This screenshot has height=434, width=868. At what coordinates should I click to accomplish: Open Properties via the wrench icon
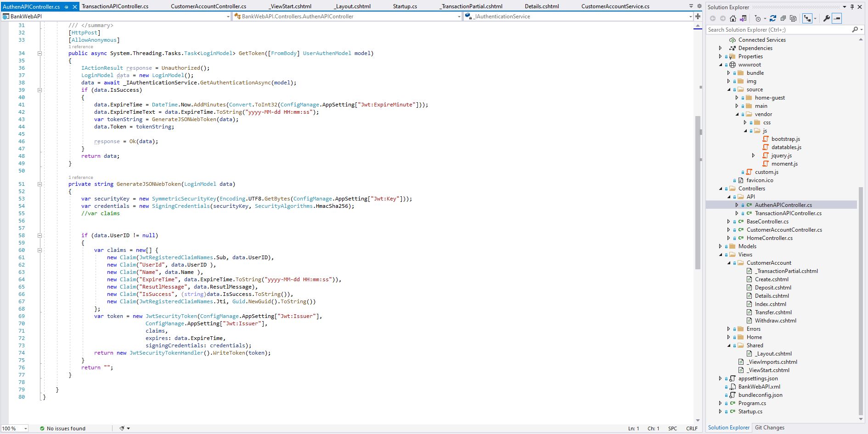point(826,18)
